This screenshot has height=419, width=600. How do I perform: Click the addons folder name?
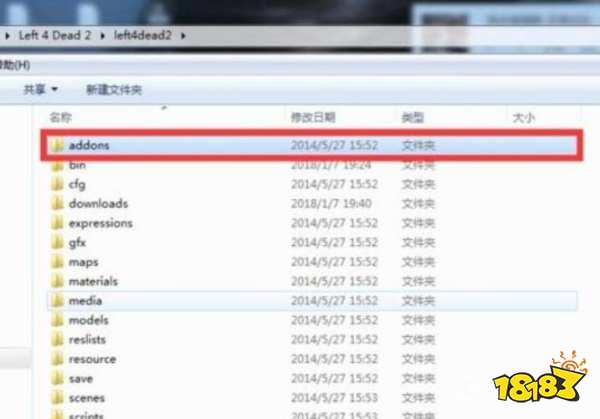[89, 145]
